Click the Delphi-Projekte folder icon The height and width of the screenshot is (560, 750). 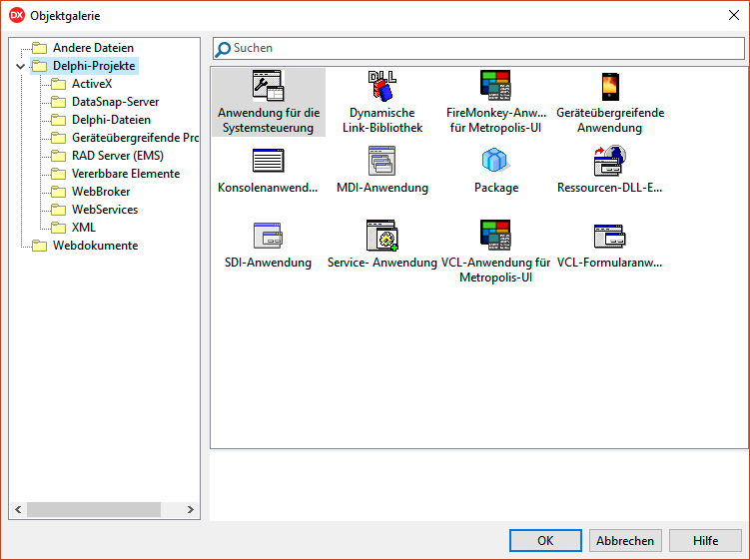39,66
